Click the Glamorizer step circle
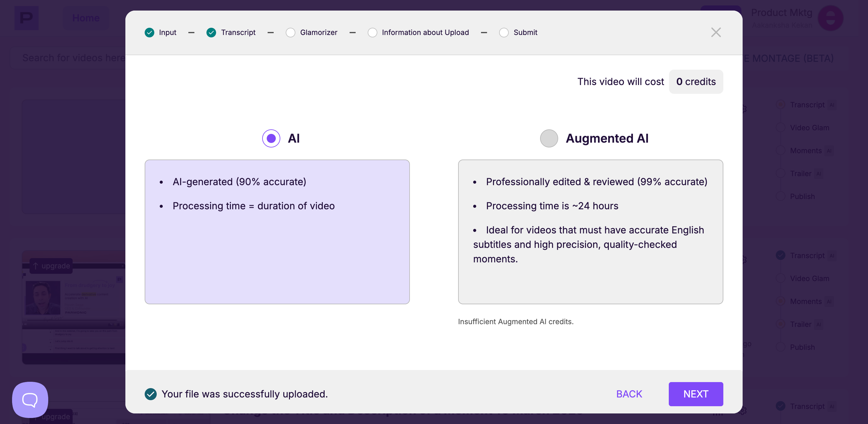This screenshot has width=868, height=424. coord(290,32)
